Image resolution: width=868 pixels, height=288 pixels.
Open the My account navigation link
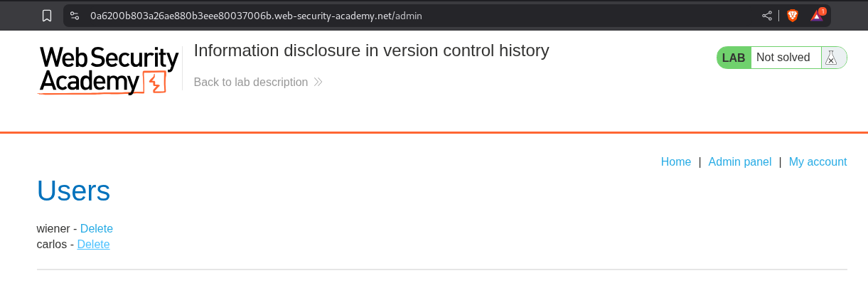pyautogui.click(x=818, y=162)
